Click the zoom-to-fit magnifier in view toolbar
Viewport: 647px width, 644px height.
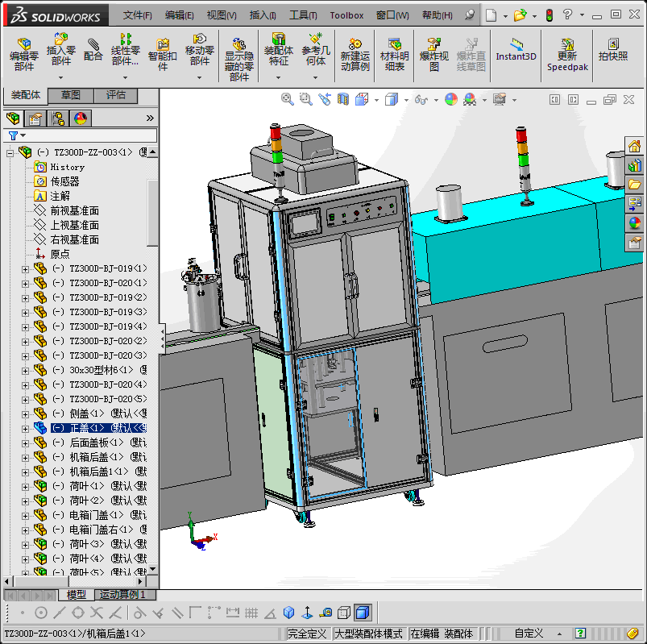(x=288, y=99)
